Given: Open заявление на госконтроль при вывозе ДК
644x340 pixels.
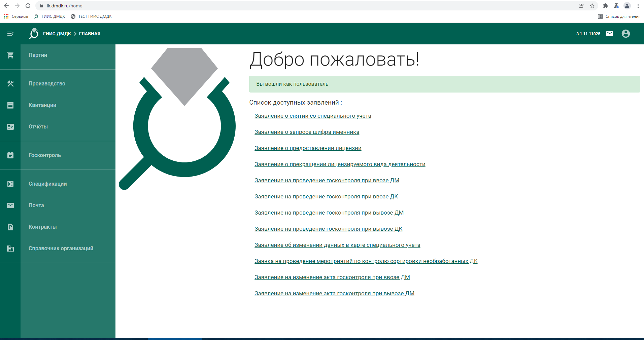Looking at the screenshot, I should point(328,229).
